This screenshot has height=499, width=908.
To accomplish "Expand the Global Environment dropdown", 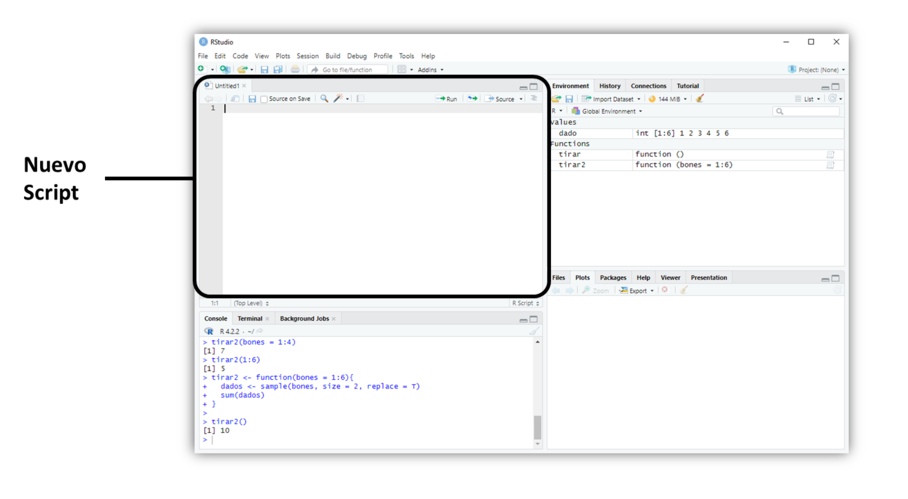I will (610, 111).
